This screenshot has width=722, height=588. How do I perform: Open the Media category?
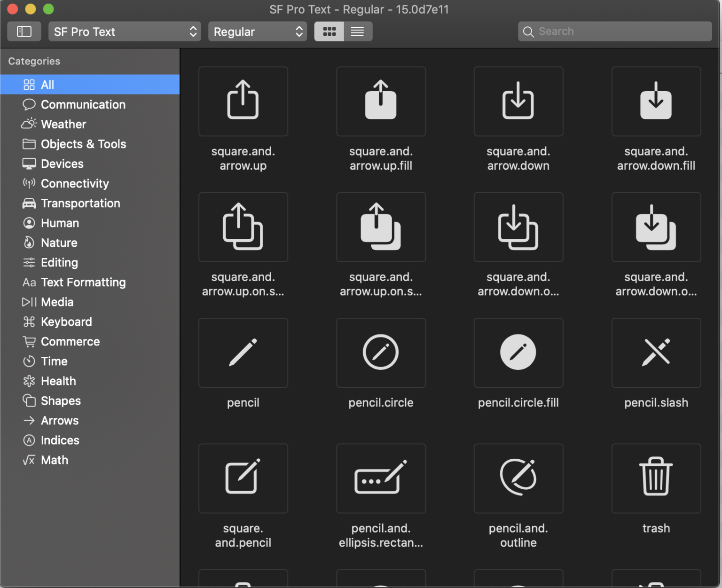click(x=90, y=302)
